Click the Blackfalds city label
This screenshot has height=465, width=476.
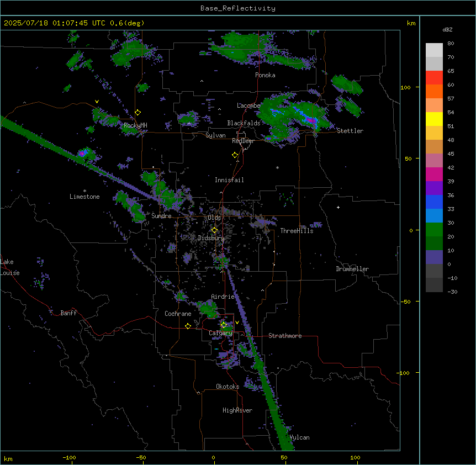coord(244,123)
